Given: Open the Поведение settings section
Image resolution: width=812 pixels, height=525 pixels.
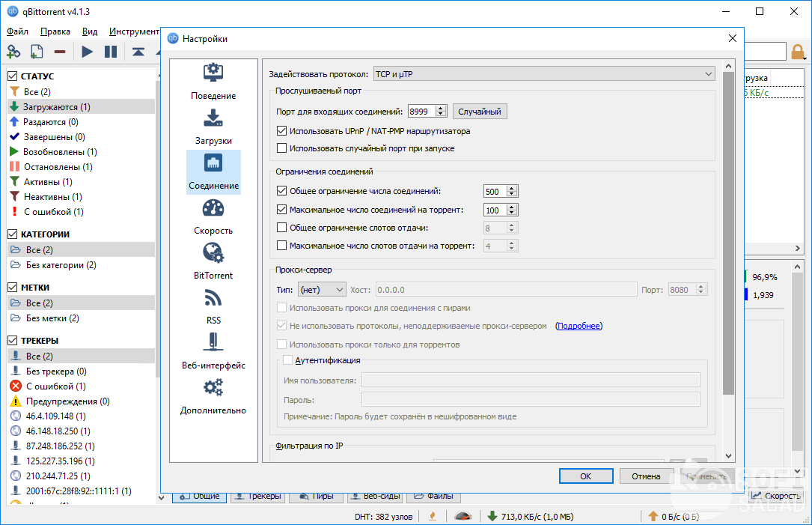Looking at the screenshot, I should coord(213,82).
